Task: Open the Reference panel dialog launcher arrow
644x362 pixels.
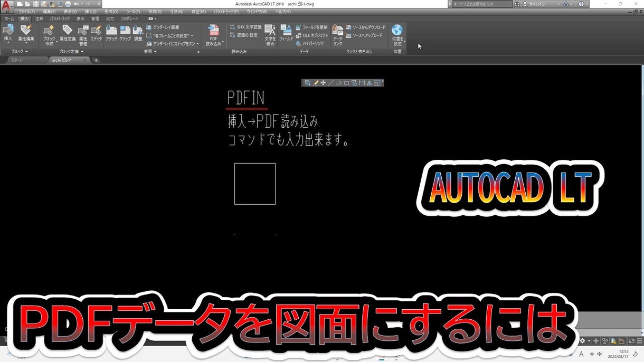Action: pos(198,52)
